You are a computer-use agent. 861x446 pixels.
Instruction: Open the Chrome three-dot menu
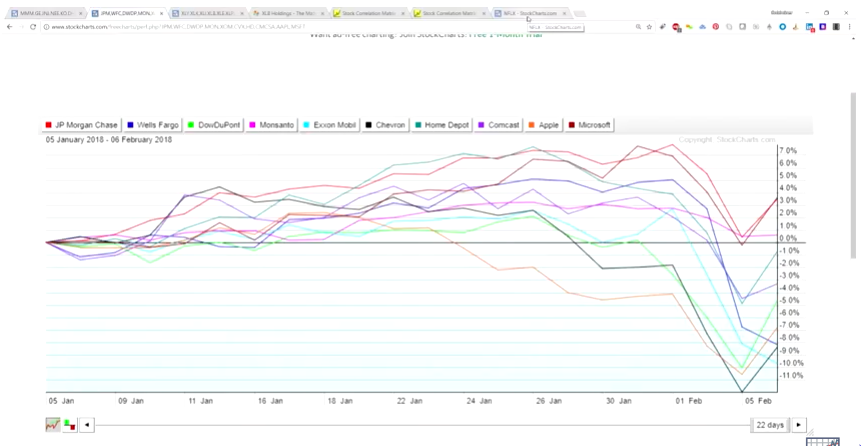tap(848, 27)
